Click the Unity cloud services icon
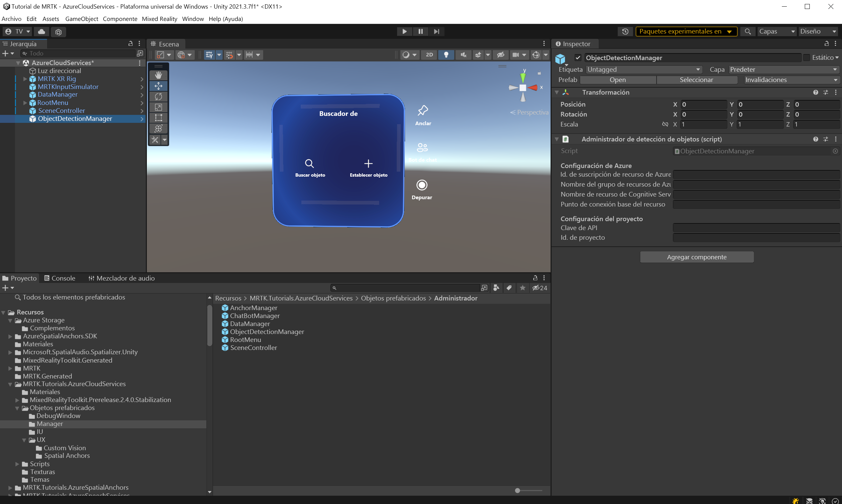This screenshot has height=504, width=842. 42,31
